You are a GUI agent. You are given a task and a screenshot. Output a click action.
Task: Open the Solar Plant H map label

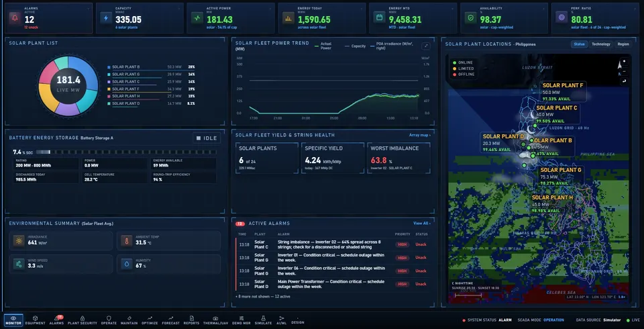[x=552, y=204]
